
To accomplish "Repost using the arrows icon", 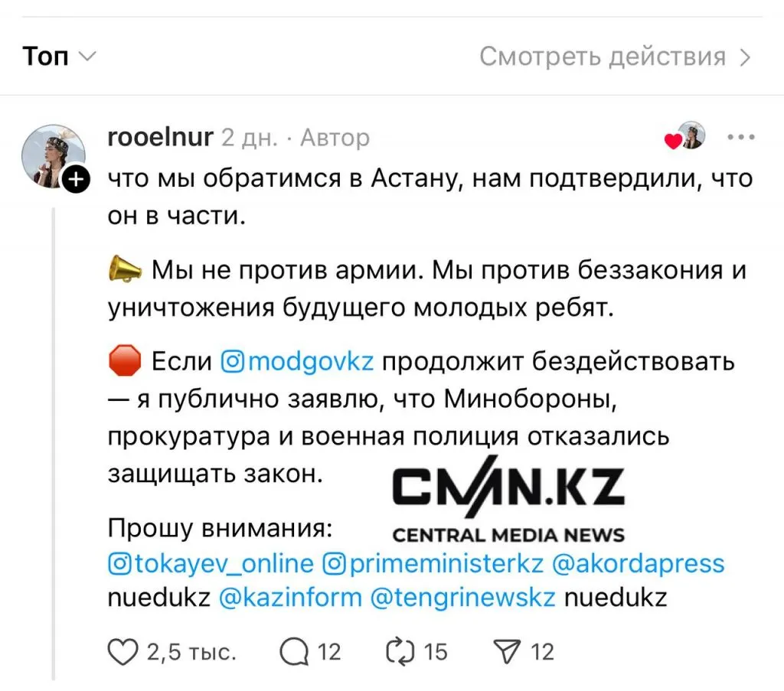I will (x=401, y=652).
